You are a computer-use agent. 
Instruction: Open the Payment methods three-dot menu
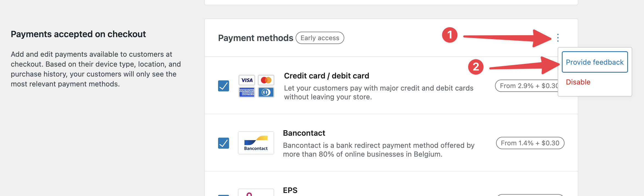(x=558, y=38)
